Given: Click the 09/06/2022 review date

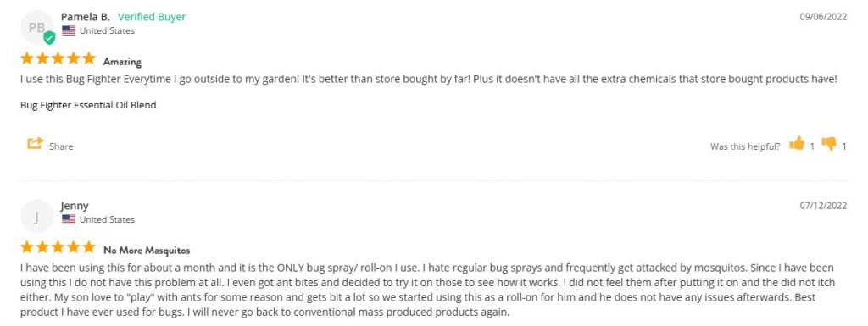Looking at the screenshot, I should [x=823, y=17].
